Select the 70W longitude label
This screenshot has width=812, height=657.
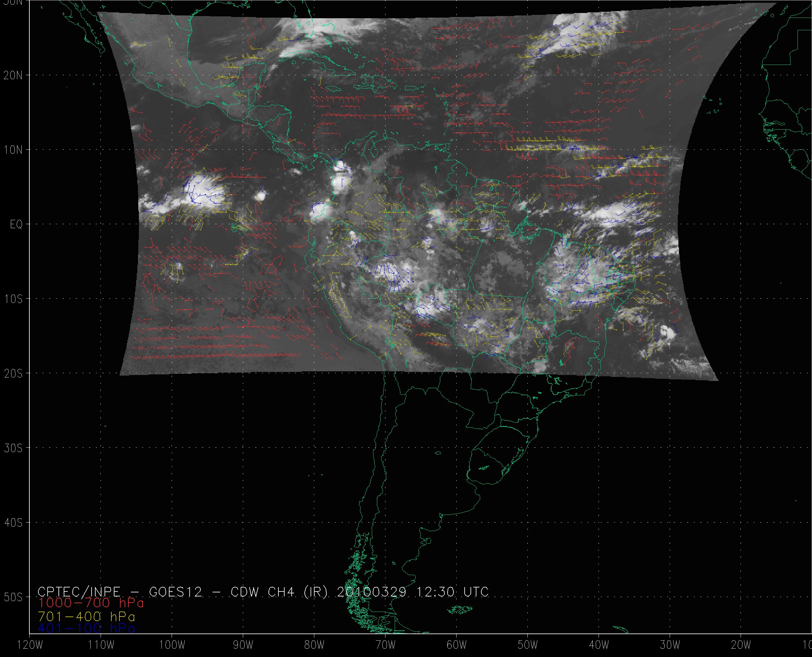[x=385, y=645]
